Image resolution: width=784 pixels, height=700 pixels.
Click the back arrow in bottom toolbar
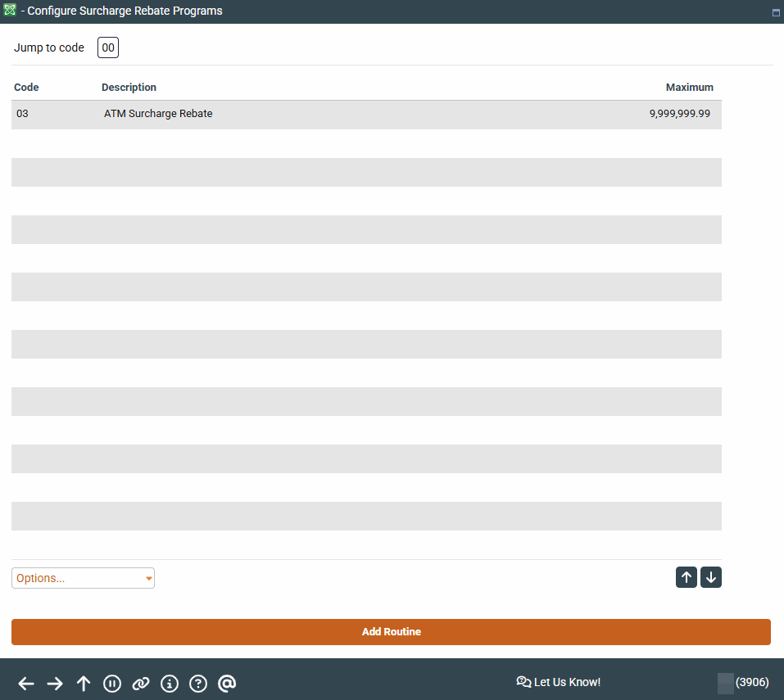coord(26,684)
